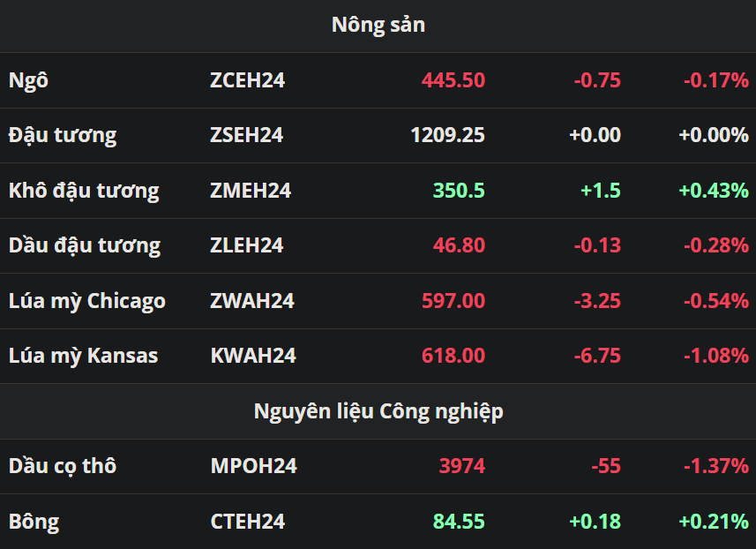Select the +0.43% percentage change
Screen dimensions: 756x549
(x=714, y=191)
